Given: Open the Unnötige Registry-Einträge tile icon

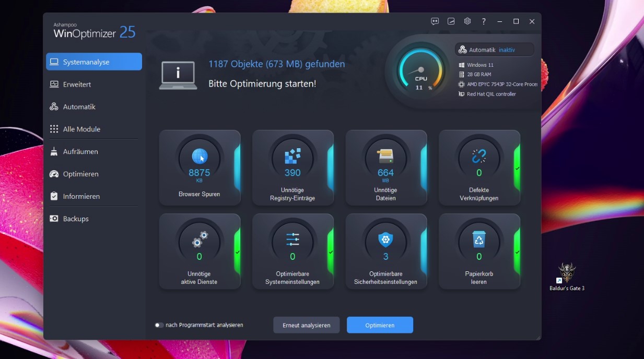Looking at the screenshot, I should tap(292, 156).
